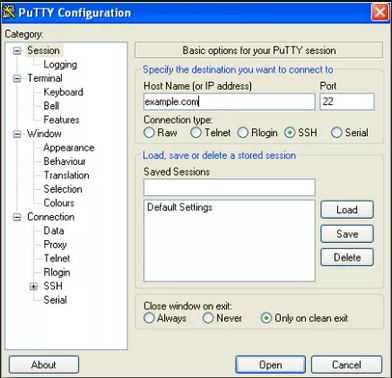The image size is (392, 378).
Task: Open the Selection category
Action: click(x=63, y=189)
